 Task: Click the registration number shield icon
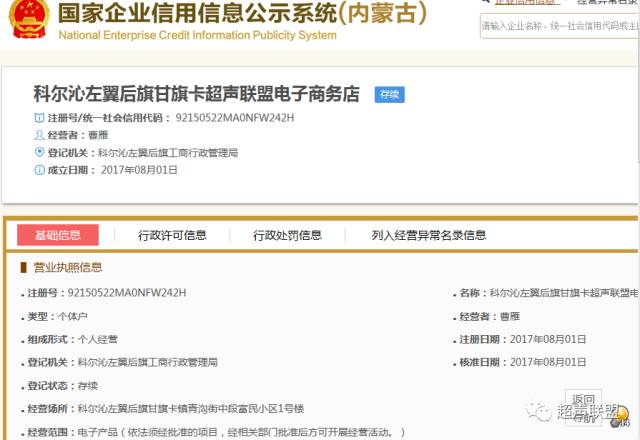[x=39, y=118]
